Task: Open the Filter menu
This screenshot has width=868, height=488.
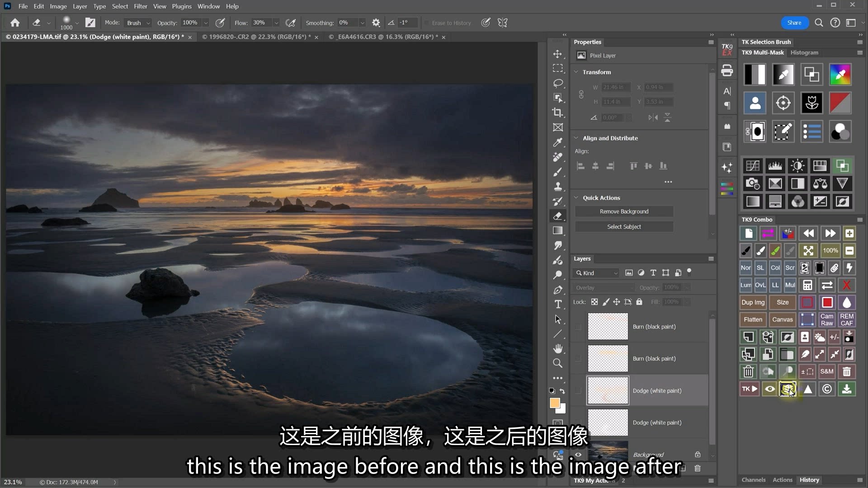Action: (x=140, y=6)
